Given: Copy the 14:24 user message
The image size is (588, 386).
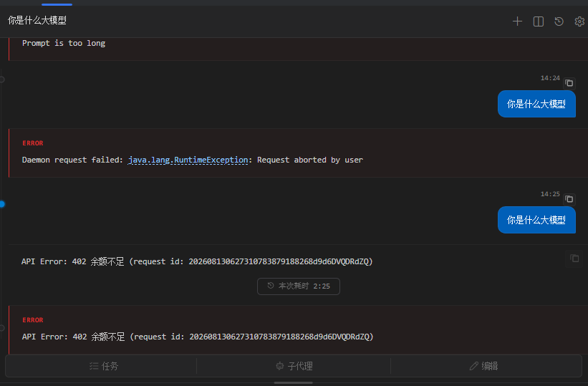Looking at the screenshot, I should (x=569, y=83).
